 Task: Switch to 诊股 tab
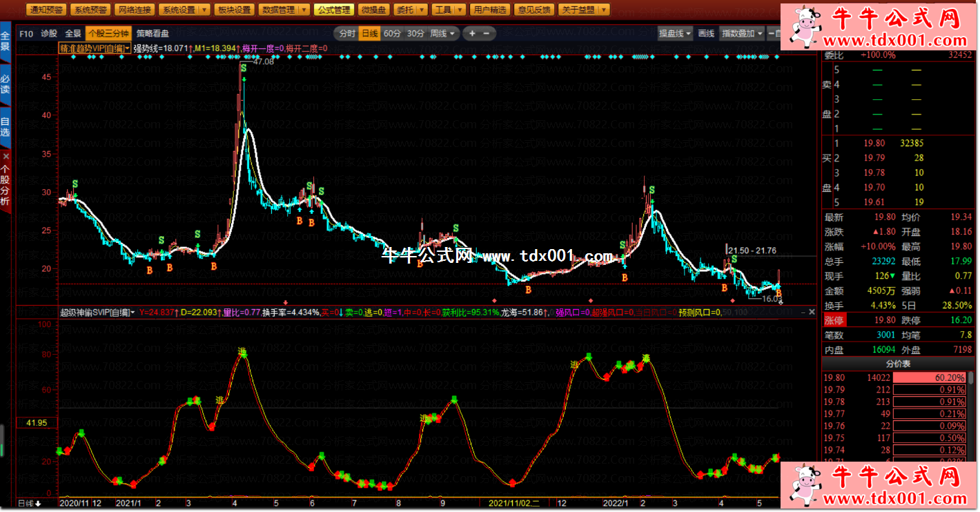tap(49, 32)
